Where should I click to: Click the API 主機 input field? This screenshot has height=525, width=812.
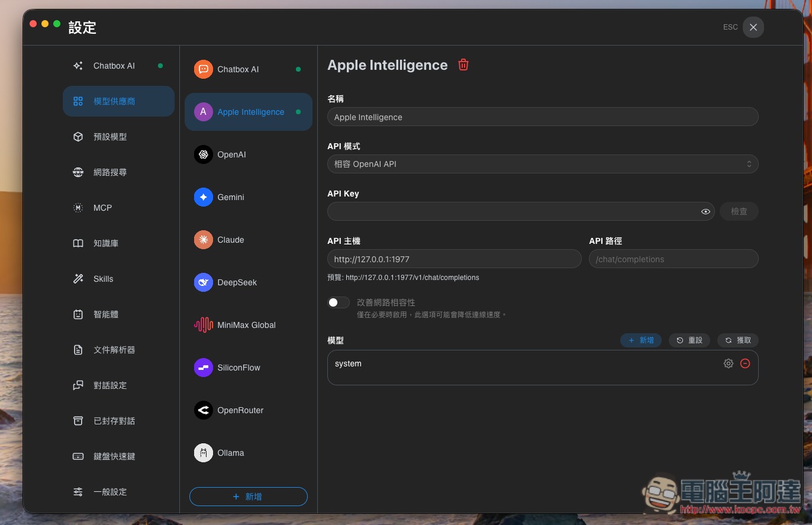[x=455, y=259]
